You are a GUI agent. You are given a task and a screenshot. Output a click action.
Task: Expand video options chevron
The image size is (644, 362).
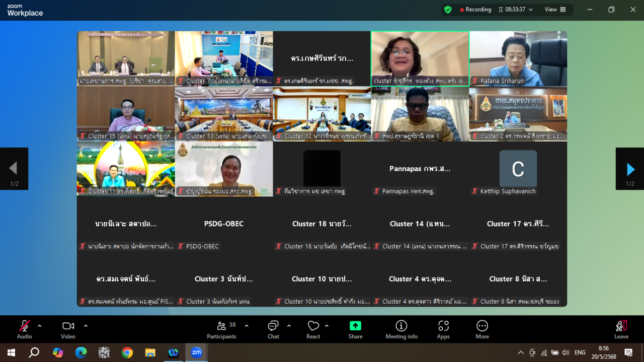[x=86, y=325]
